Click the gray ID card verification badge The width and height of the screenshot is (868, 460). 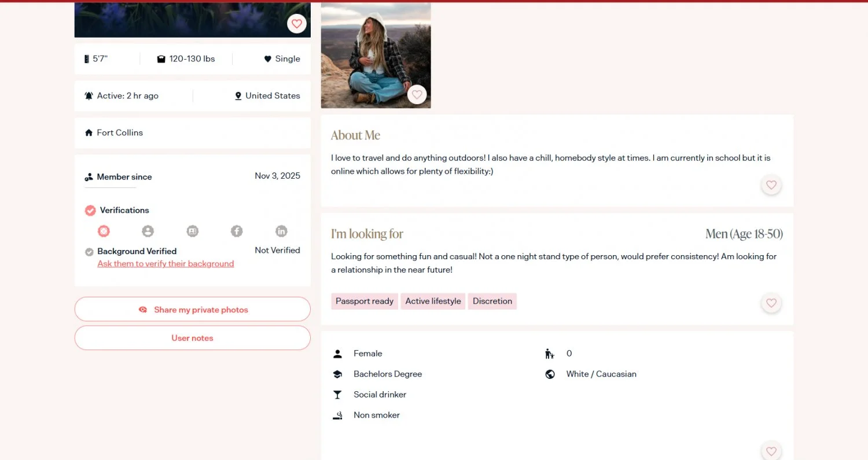point(193,231)
